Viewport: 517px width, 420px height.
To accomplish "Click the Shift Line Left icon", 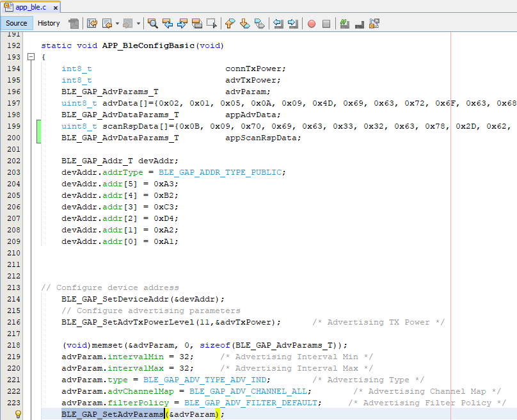I will coord(278,24).
